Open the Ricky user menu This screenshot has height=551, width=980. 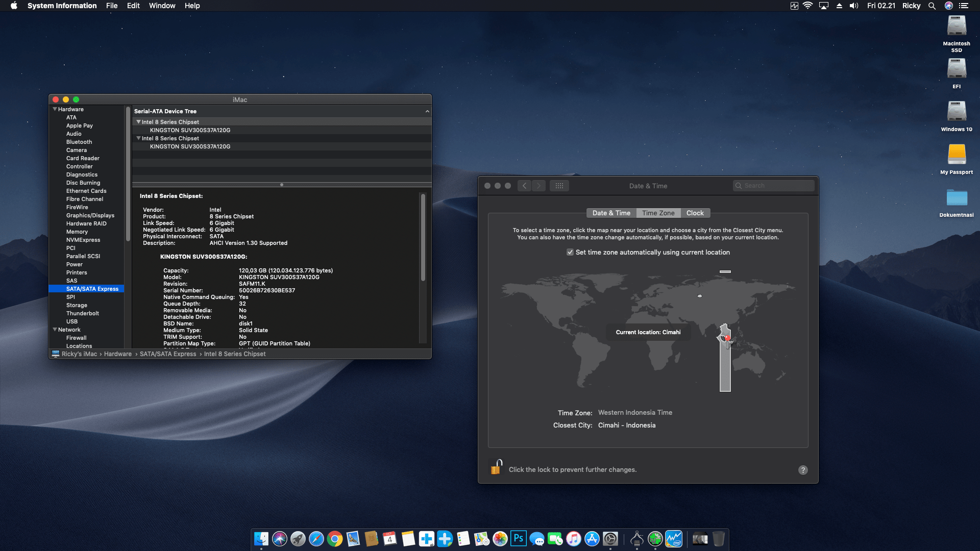pyautogui.click(x=911, y=6)
